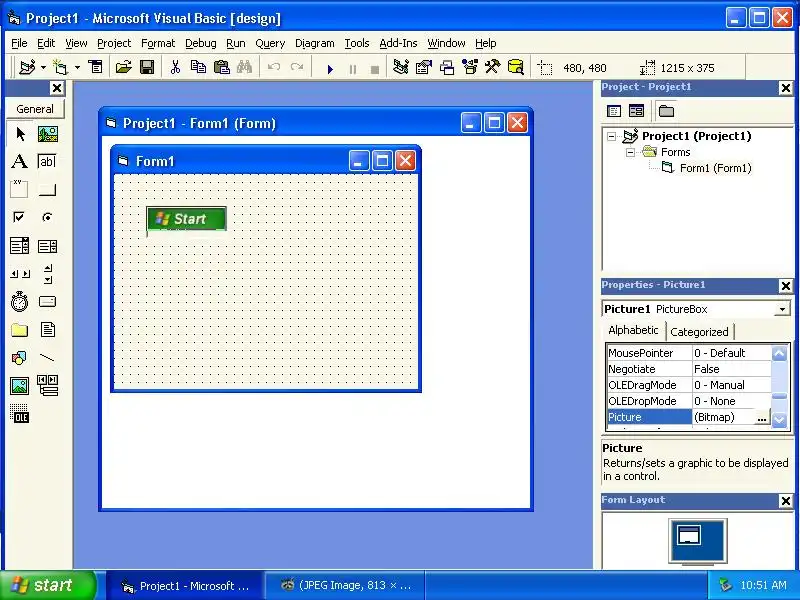This screenshot has height=600, width=800.
Task: Select the CheckBox tool in toolbox
Action: pos(20,217)
